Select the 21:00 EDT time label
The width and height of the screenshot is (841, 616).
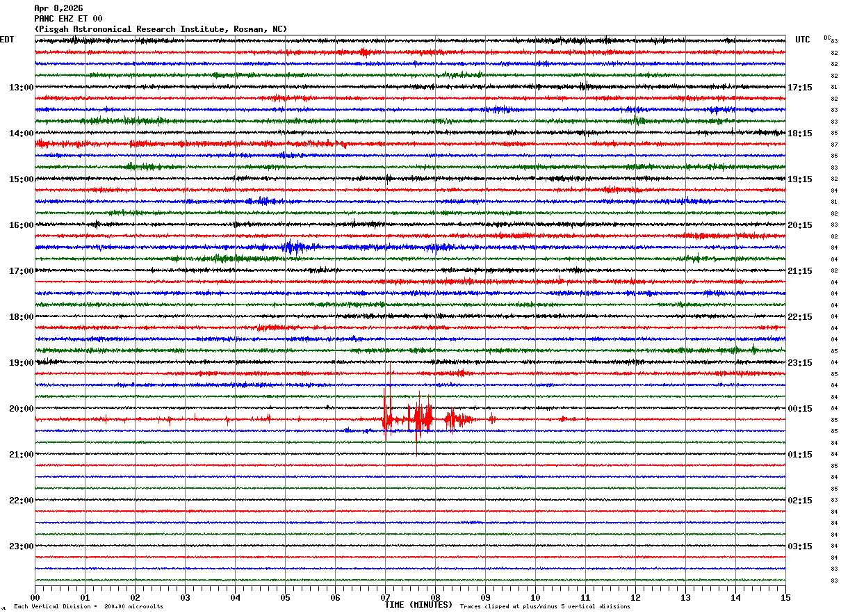[22, 455]
